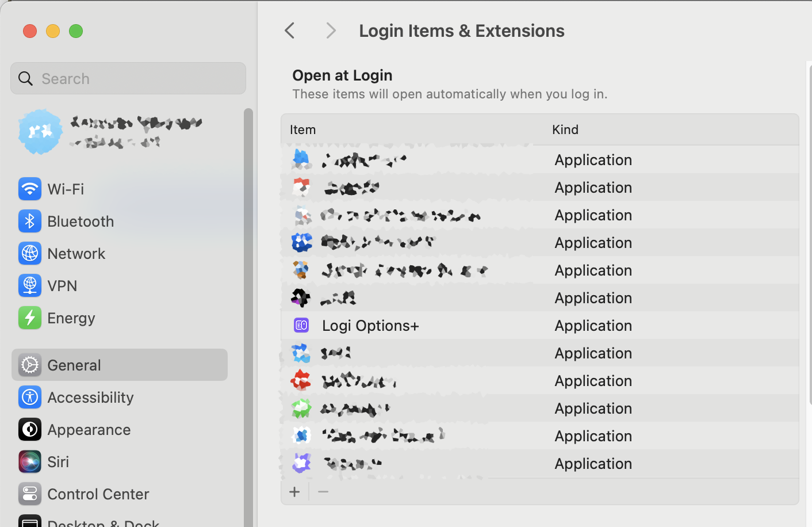Click the Appearance sidebar icon
The width and height of the screenshot is (812, 527).
(x=29, y=429)
